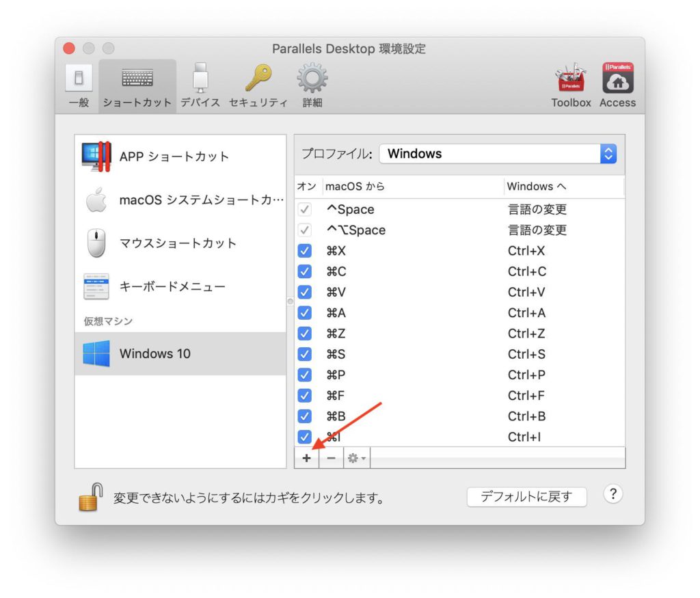Uncheck the ⌘V to Ctrl+V shortcut
Image resolution: width=700 pixels, height=598 pixels.
[x=304, y=292]
